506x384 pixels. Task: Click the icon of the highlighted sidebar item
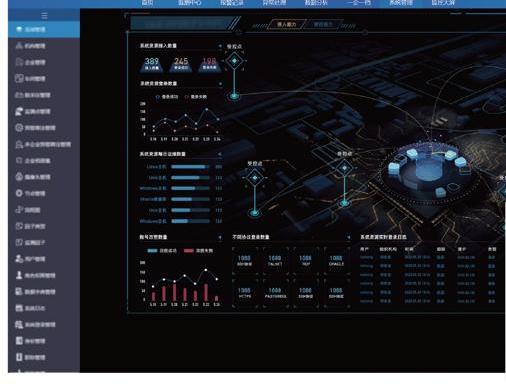point(19,29)
